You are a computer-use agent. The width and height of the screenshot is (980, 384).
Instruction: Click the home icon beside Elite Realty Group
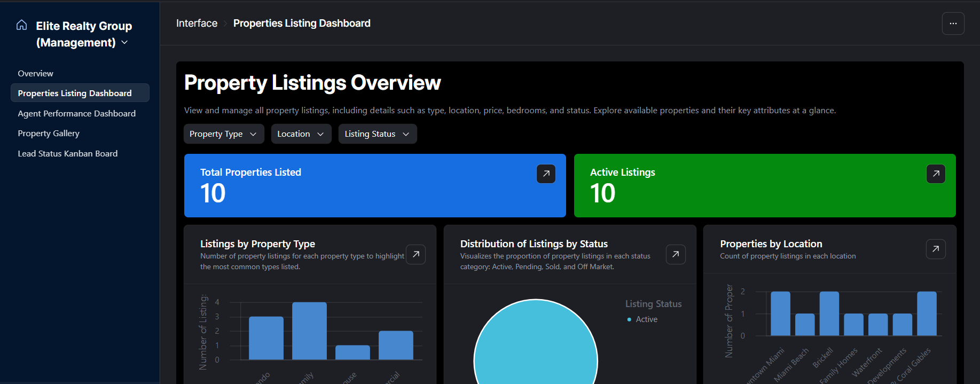click(21, 25)
